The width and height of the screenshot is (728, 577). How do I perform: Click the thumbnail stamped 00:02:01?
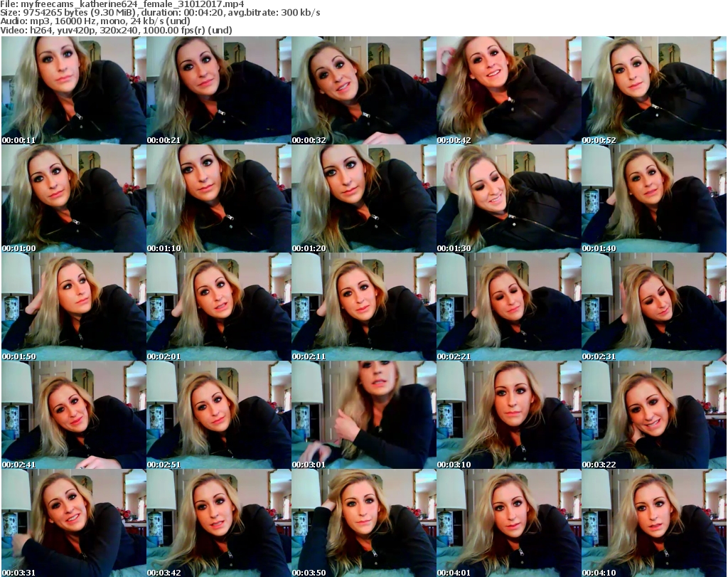click(x=219, y=307)
